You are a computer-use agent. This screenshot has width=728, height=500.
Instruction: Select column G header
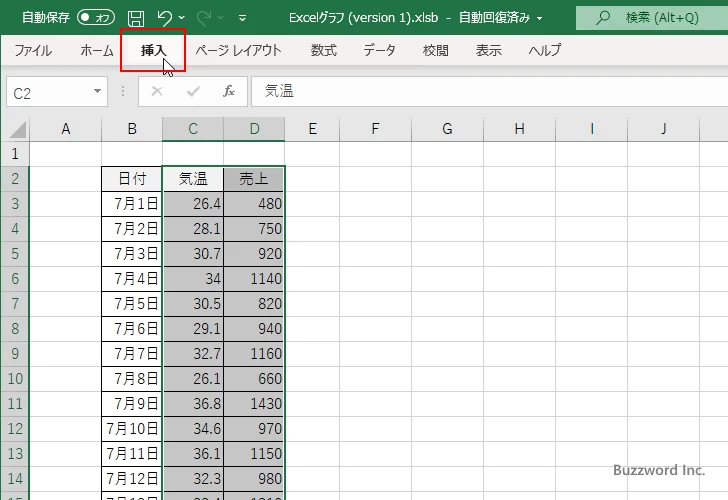(447, 129)
